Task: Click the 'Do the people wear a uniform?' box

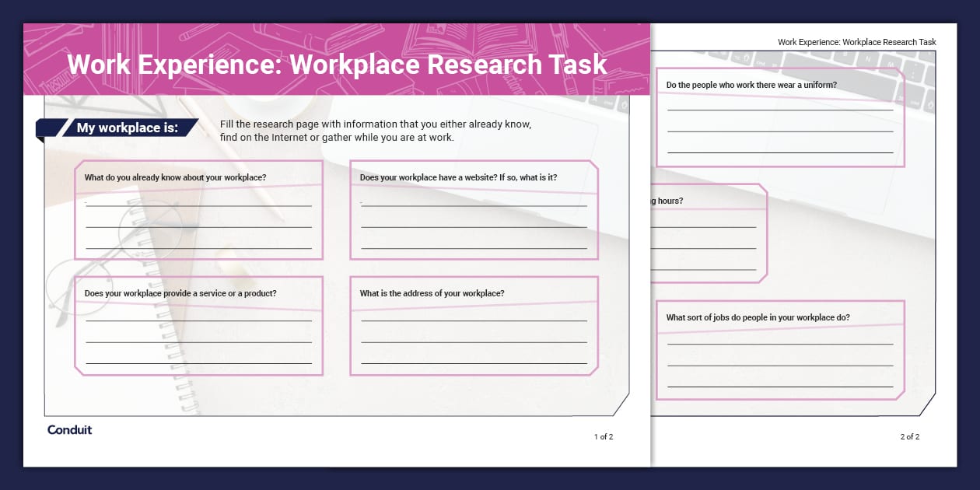Action: [x=779, y=117]
